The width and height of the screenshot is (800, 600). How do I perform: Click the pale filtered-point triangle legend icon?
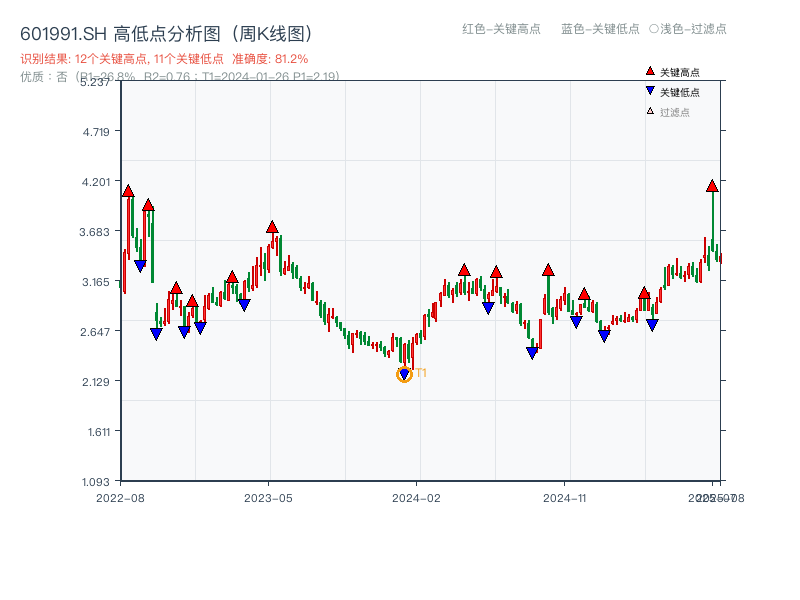click(650, 112)
